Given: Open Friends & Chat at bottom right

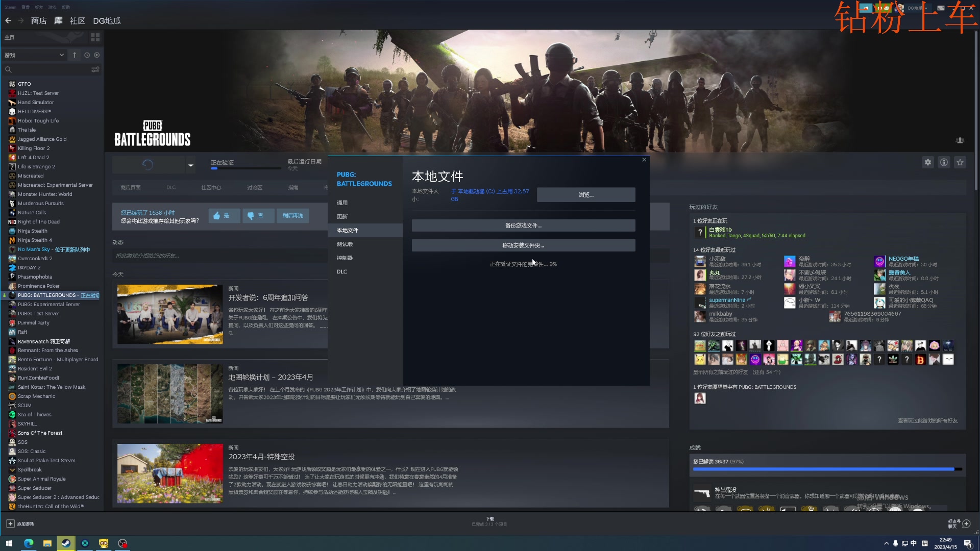Looking at the screenshot, I should pos(960,524).
